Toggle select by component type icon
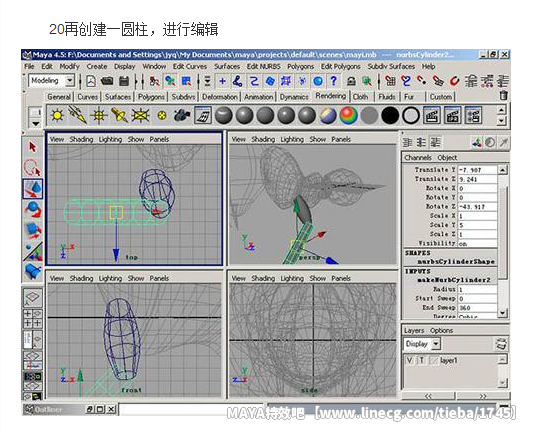 tap(186, 81)
